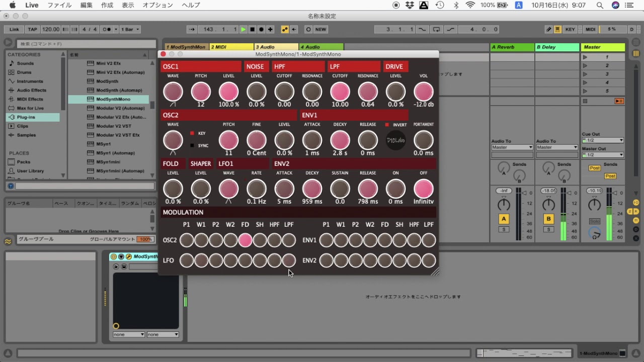
Task: Toggle the ENV1 INVERT switch
Action: click(387, 125)
